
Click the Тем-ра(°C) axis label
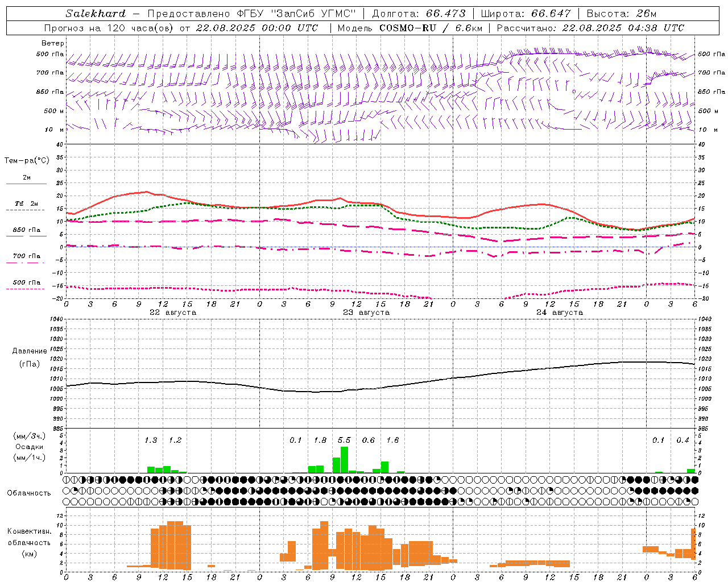27,161
